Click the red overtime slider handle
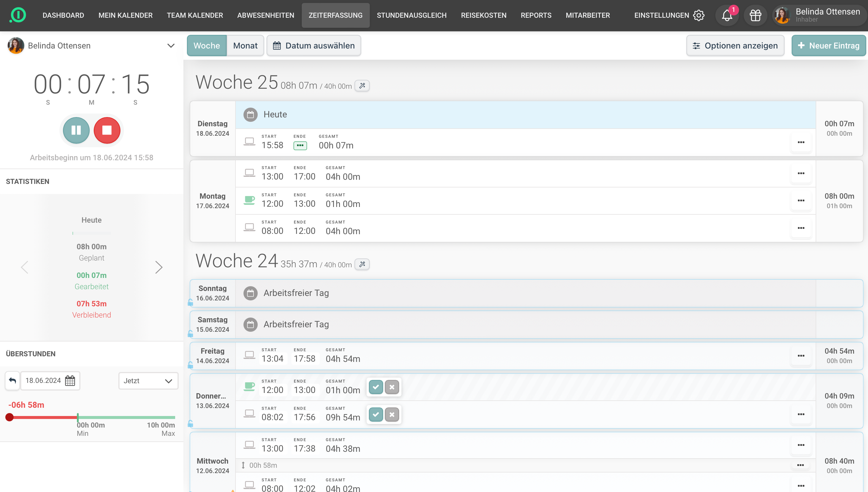 [x=9, y=417]
